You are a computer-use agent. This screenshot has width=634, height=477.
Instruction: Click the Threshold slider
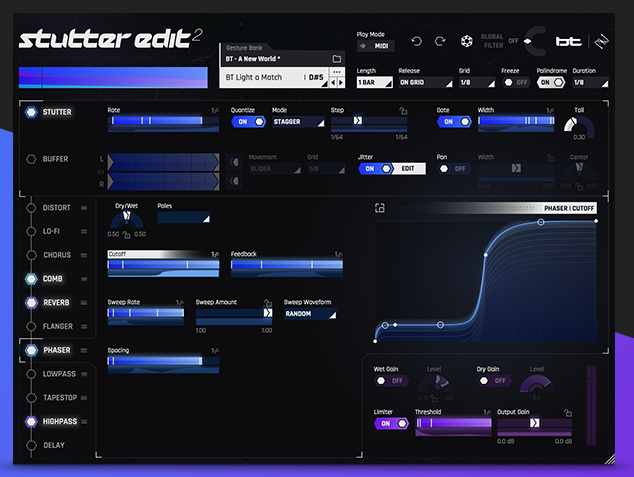pyautogui.click(x=453, y=423)
